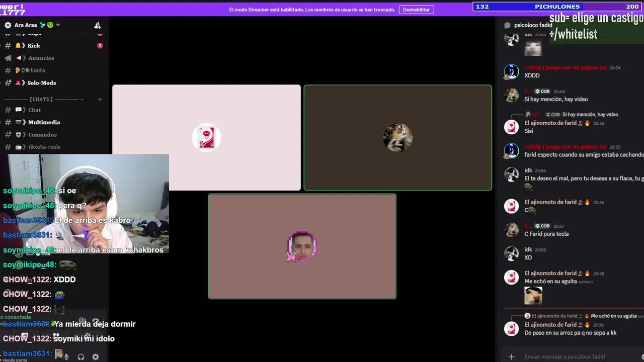Click the PICHULONES goal progress bar
The width and height of the screenshot is (644, 362).
[x=557, y=7]
